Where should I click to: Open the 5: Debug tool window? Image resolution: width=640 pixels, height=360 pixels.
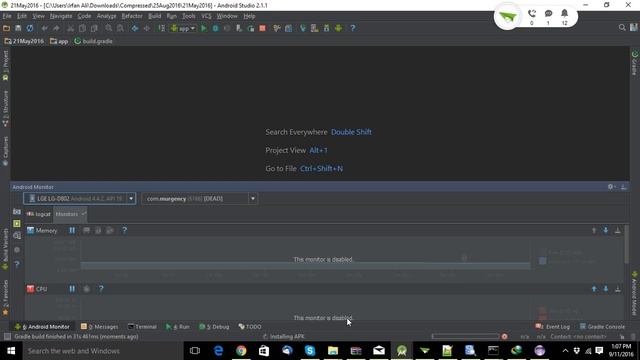214,327
